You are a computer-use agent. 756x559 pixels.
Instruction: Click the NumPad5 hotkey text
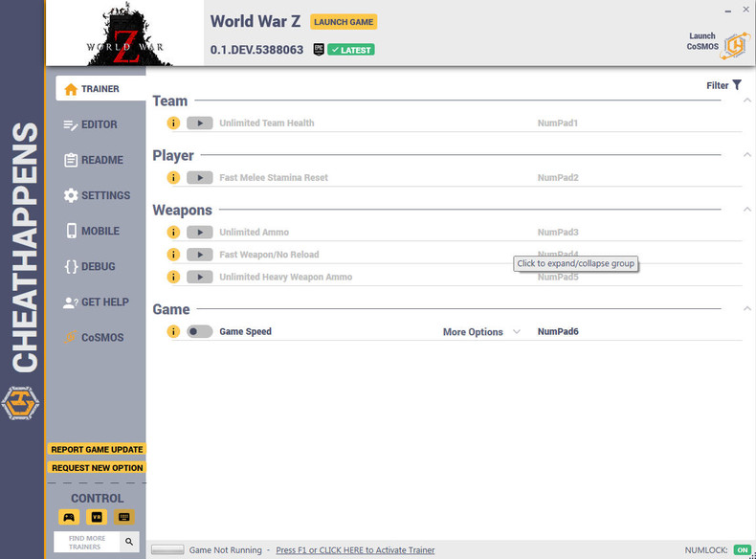point(558,278)
